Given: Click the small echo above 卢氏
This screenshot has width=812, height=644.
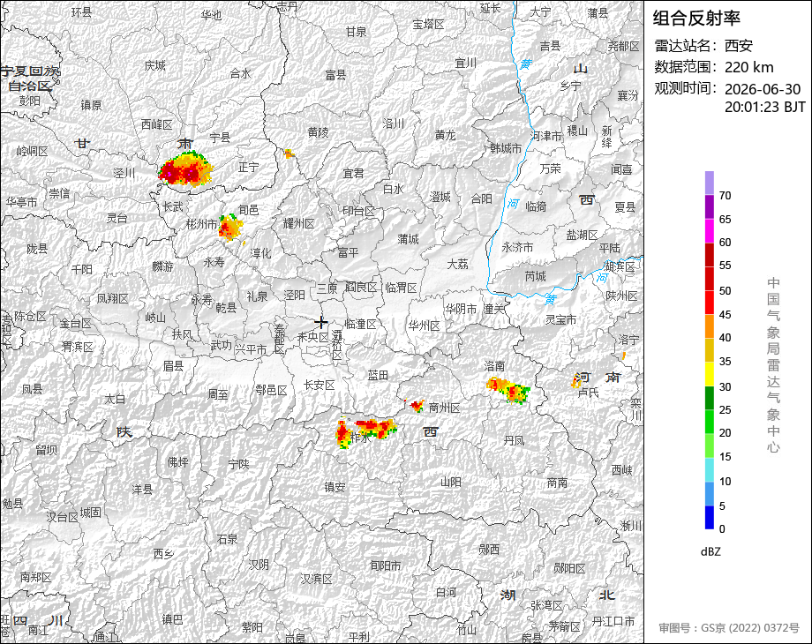Looking at the screenshot, I should [576, 382].
